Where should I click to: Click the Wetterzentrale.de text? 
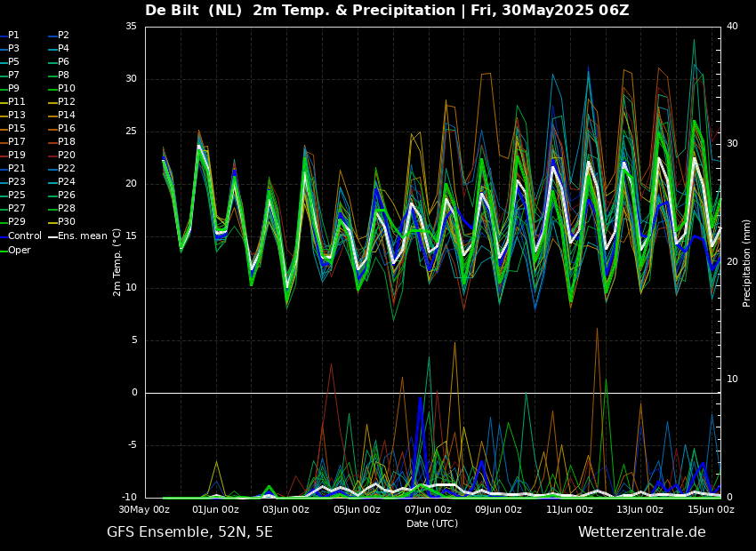(641, 532)
